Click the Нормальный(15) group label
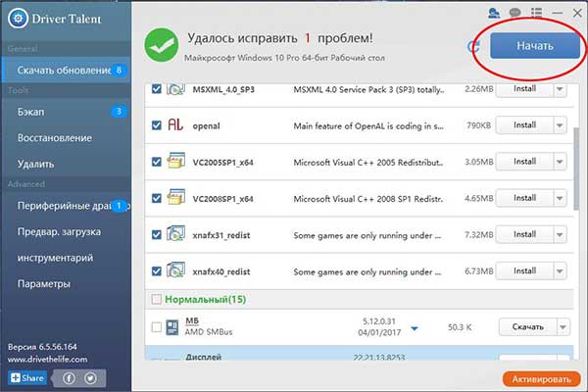 coord(206,299)
